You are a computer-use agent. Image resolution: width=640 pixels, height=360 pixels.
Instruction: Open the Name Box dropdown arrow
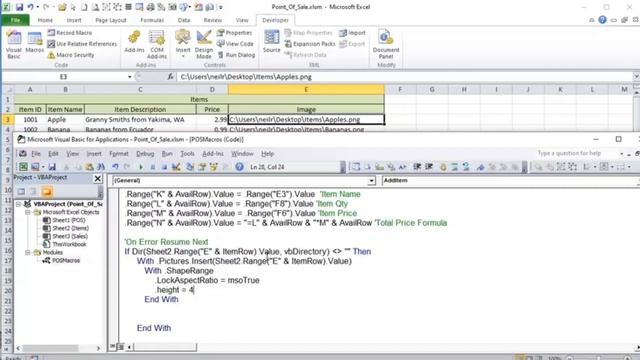129,77
